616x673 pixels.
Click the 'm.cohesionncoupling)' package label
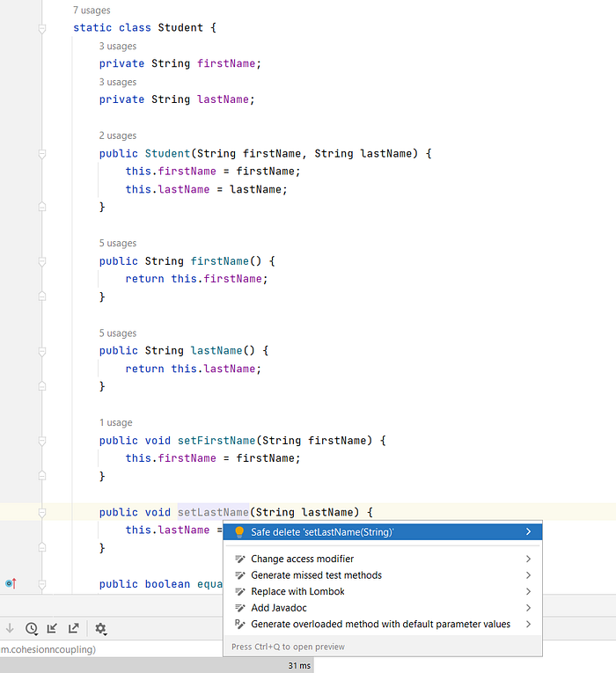pos(48,649)
